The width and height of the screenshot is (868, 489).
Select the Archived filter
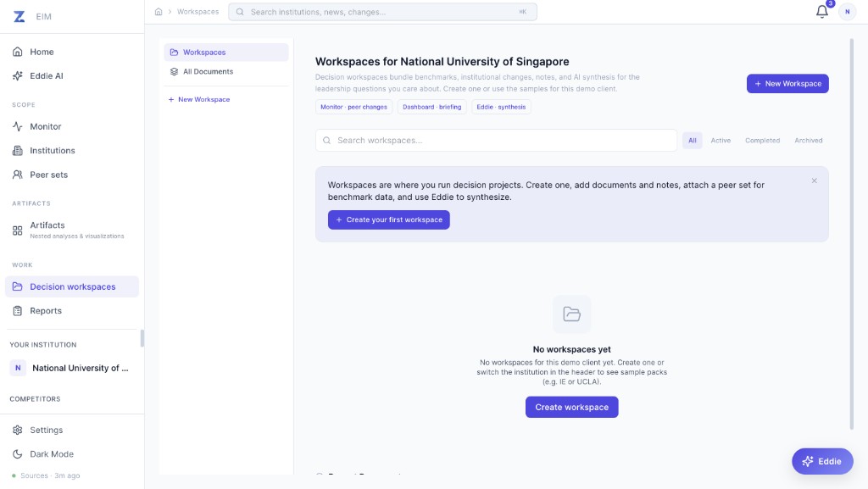tap(808, 140)
